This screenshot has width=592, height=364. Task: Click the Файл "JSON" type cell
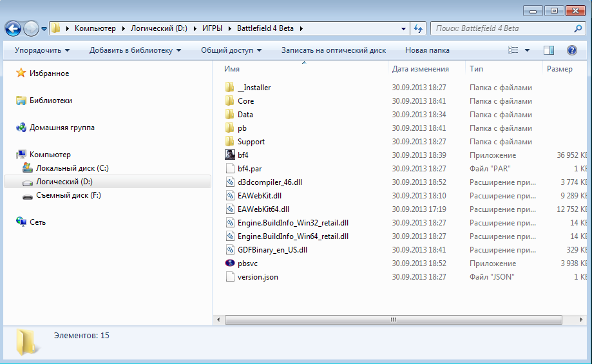[492, 277]
